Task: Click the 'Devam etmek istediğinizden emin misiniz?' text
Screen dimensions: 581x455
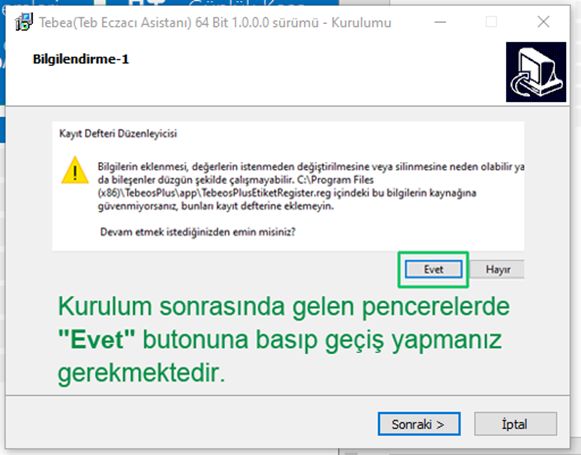Action: click(x=198, y=232)
